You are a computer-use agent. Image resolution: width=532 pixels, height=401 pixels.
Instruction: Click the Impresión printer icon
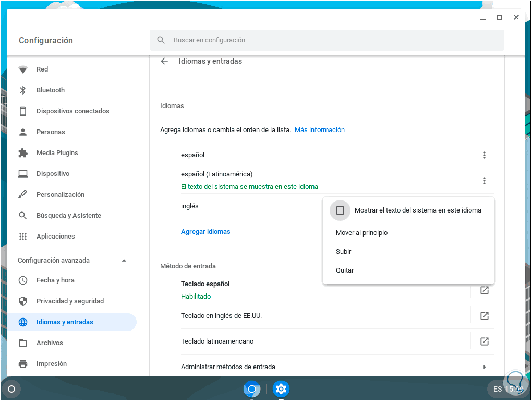pos(23,364)
